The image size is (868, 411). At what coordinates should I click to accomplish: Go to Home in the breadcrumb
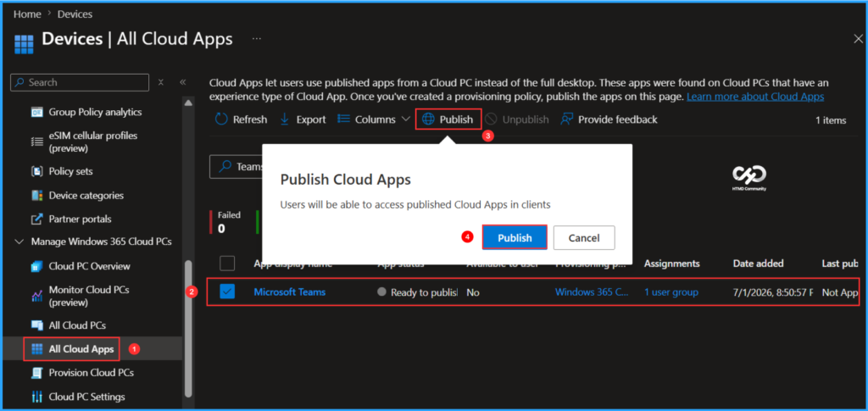pyautogui.click(x=27, y=14)
